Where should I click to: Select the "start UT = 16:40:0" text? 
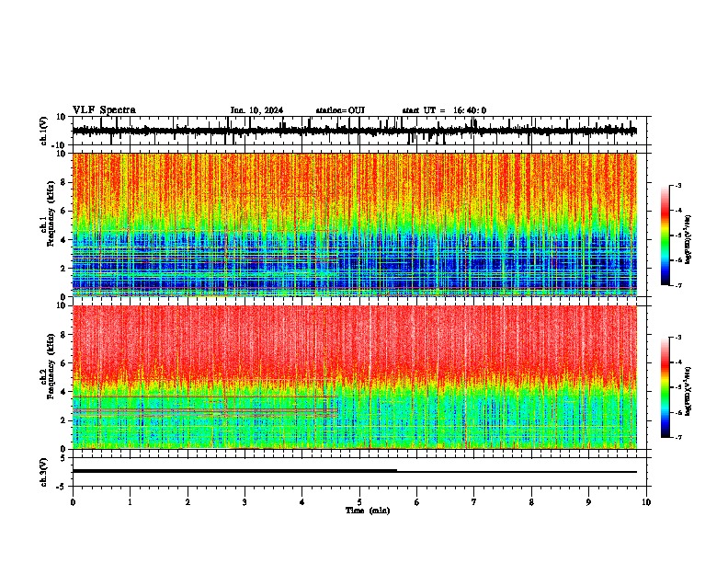coord(444,110)
